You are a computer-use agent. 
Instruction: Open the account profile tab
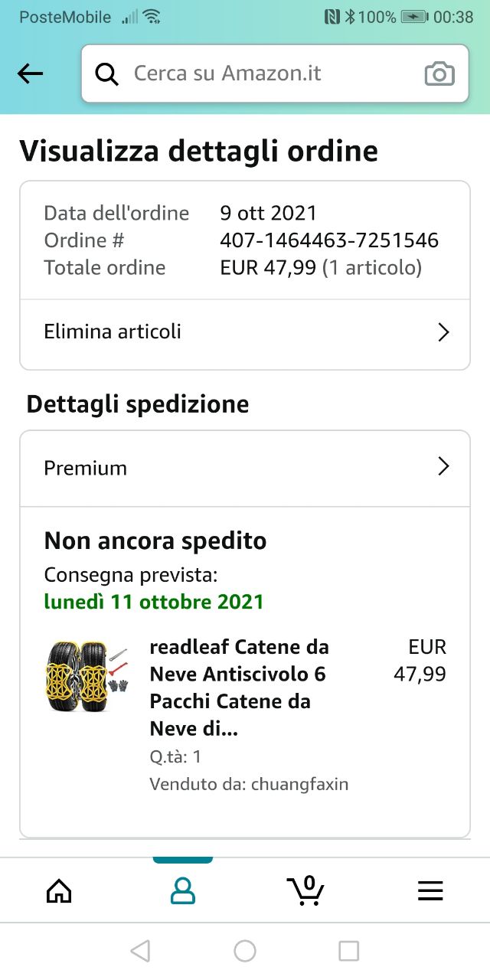click(183, 890)
